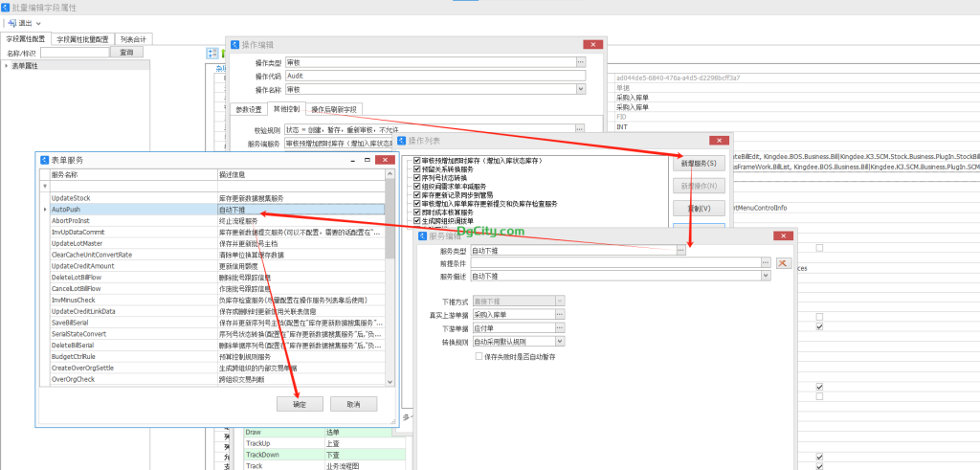
Task: Select the UpdateLotMaster row in service list
Action: (79, 243)
